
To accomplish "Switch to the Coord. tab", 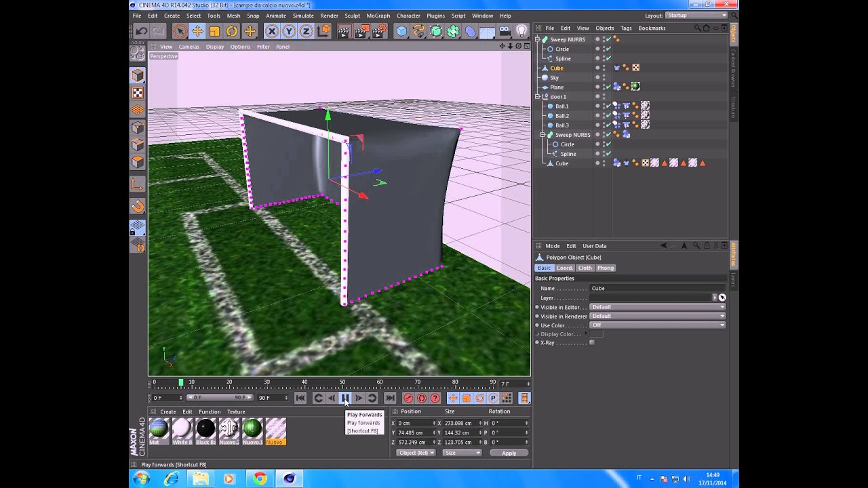I will click(565, 268).
